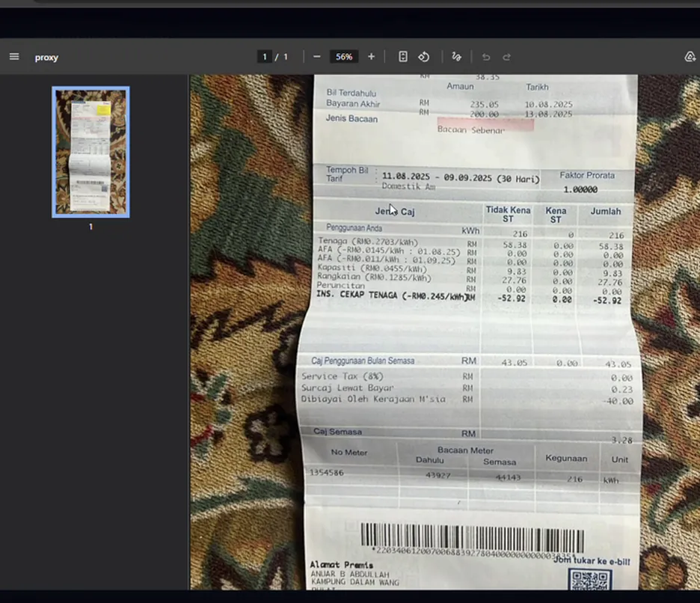Click the Bil Terdahulu label
700x603 pixels.
click(x=351, y=93)
